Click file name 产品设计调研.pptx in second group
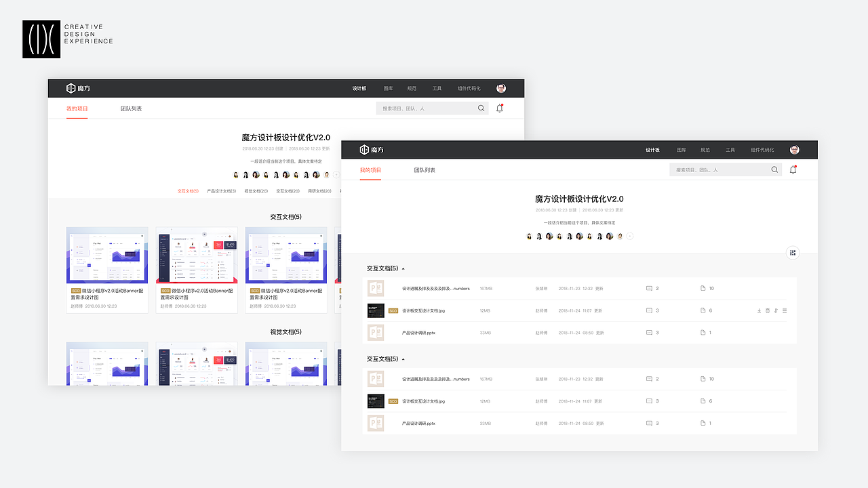This screenshot has width=868, height=488. (x=418, y=423)
